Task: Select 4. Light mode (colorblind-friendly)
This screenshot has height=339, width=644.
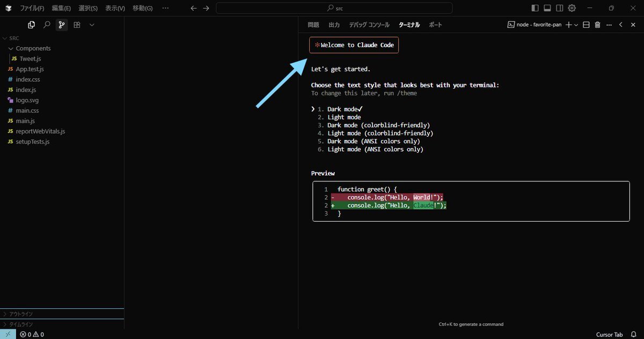Action: click(375, 133)
